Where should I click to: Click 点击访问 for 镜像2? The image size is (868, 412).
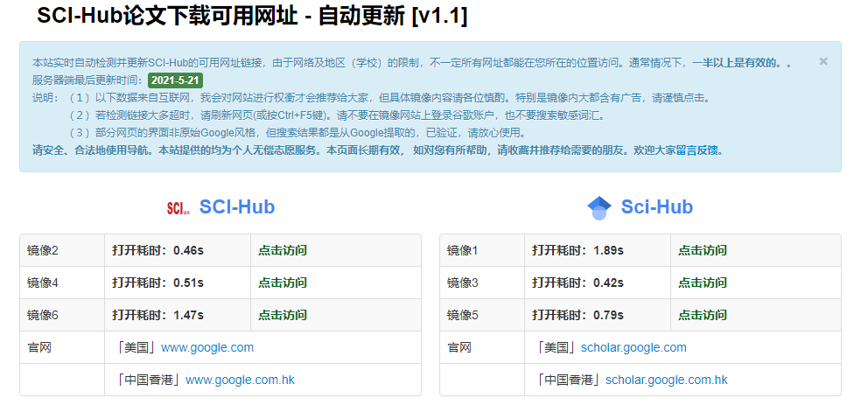[x=283, y=250]
